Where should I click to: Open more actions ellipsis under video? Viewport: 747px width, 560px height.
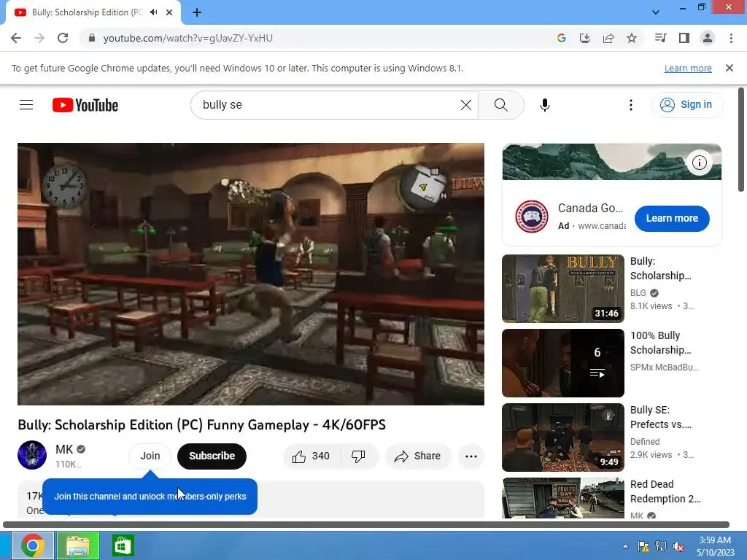pyautogui.click(x=471, y=456)
